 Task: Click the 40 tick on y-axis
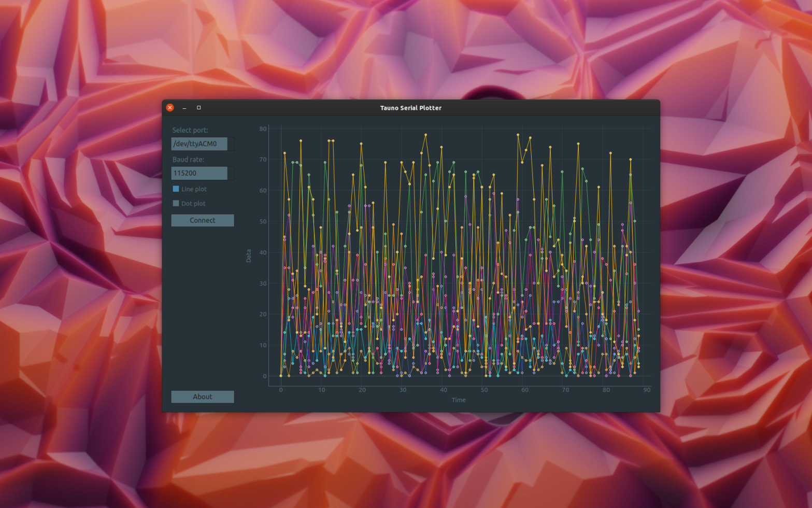tap(263, 252)
